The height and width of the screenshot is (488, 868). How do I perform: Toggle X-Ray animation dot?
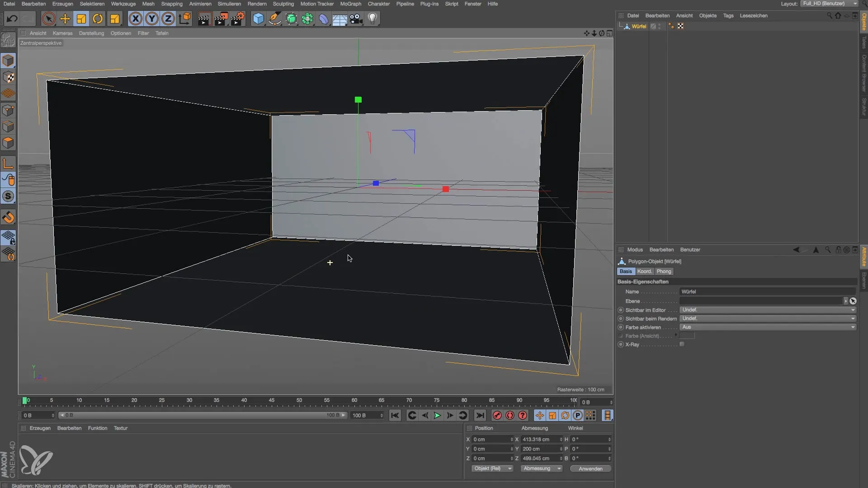[621, 344]
